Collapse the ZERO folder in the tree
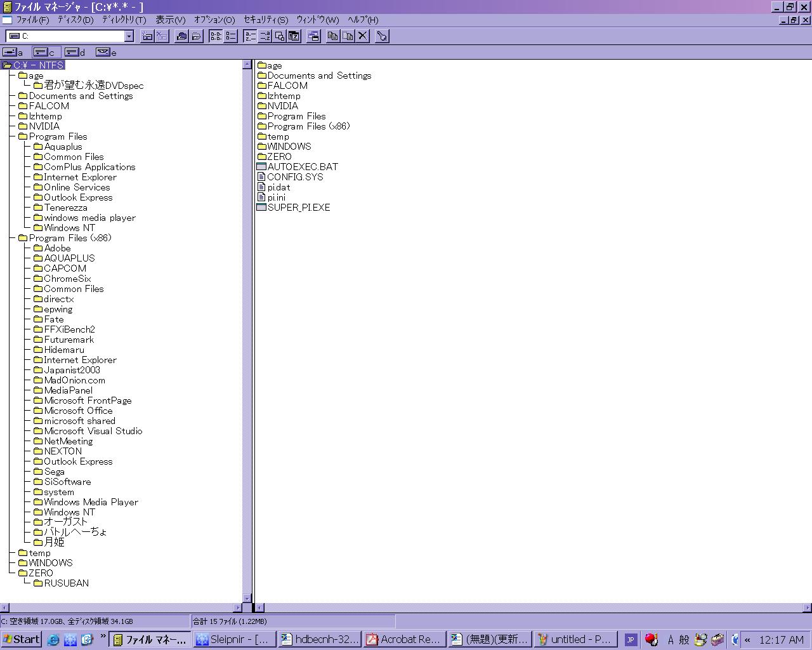This screenshot has width=812, height=650. coord(36,573)
